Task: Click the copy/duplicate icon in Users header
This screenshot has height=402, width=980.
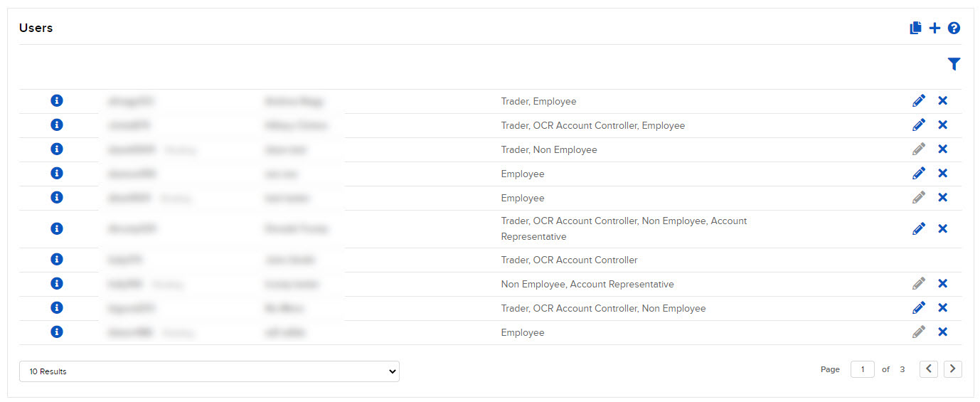Action: (916, 28)
